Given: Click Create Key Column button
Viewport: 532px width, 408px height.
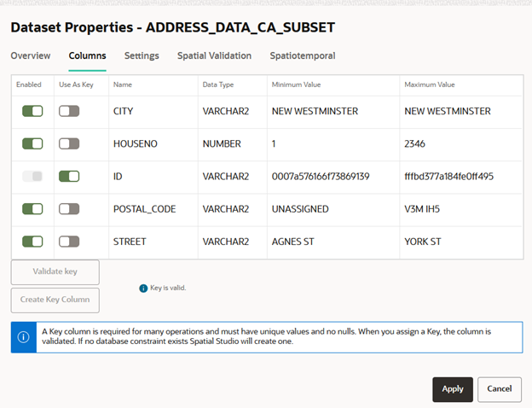Looking at the screenshot, I should point(55,300).
